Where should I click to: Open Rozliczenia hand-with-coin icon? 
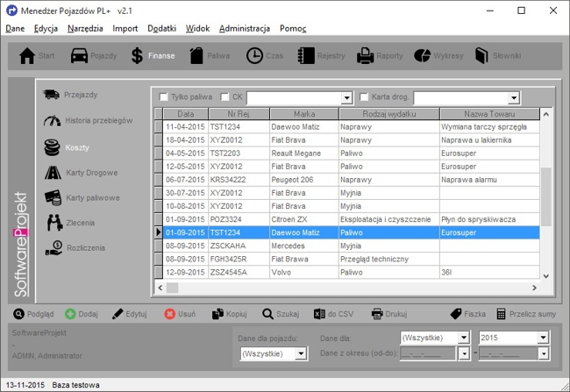pos(54,247)
